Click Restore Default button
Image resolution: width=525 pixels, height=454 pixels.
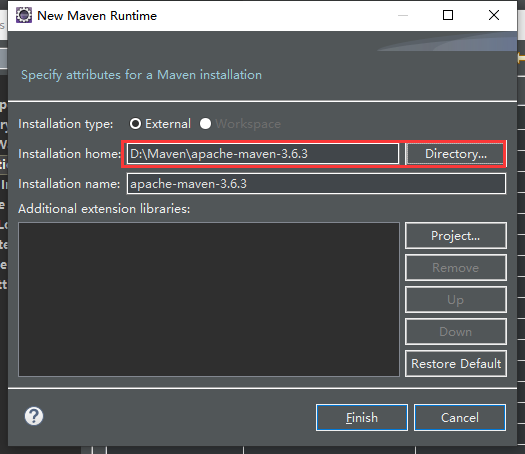pos(455,364)
